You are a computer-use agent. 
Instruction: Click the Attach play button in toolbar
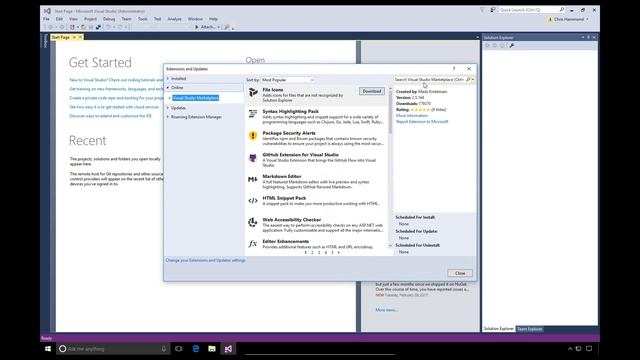[197, 27]
